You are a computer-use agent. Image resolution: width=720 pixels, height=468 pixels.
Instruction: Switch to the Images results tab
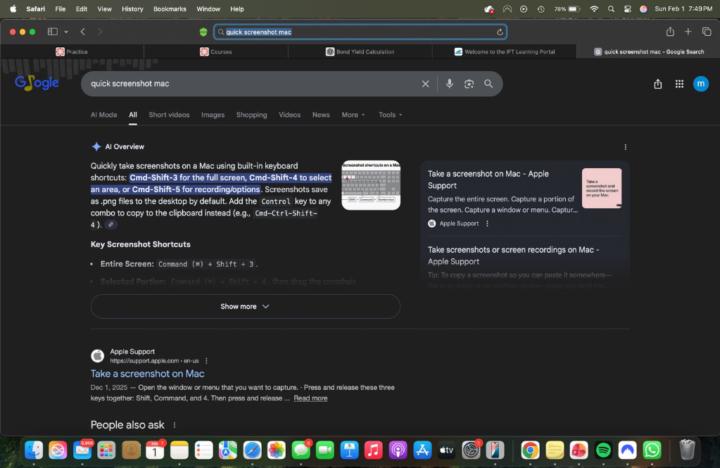coord(213,115)
